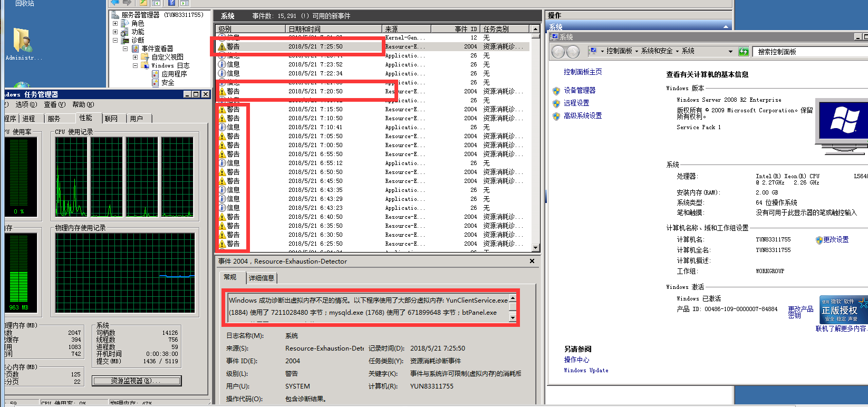868x407 pixels.
Task: Open the address bar history dropdown arrow
Action: coord(730,52)
